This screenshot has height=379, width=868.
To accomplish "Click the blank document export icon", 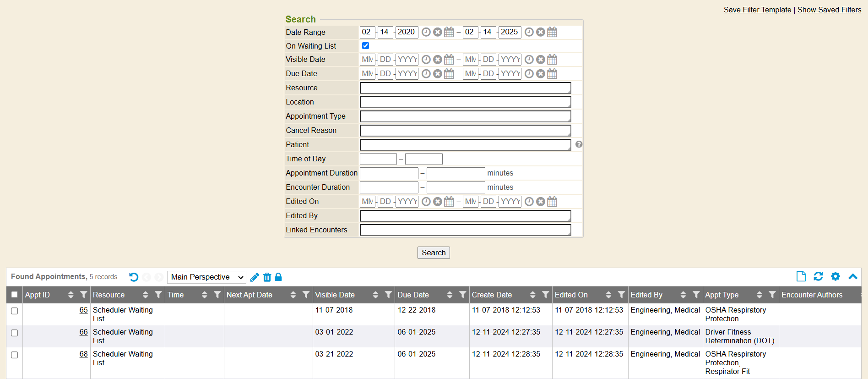I will [x=801, y=276].
